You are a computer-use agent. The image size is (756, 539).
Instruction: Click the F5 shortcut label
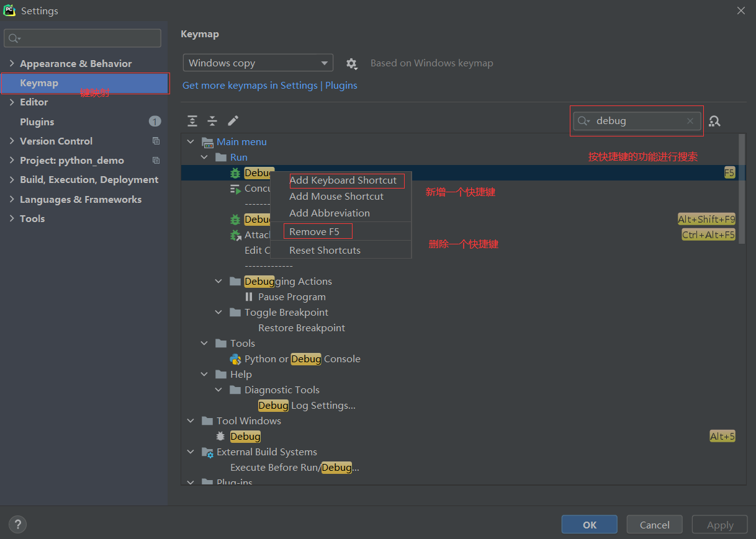pyautogui.click(x=729, y=173)
